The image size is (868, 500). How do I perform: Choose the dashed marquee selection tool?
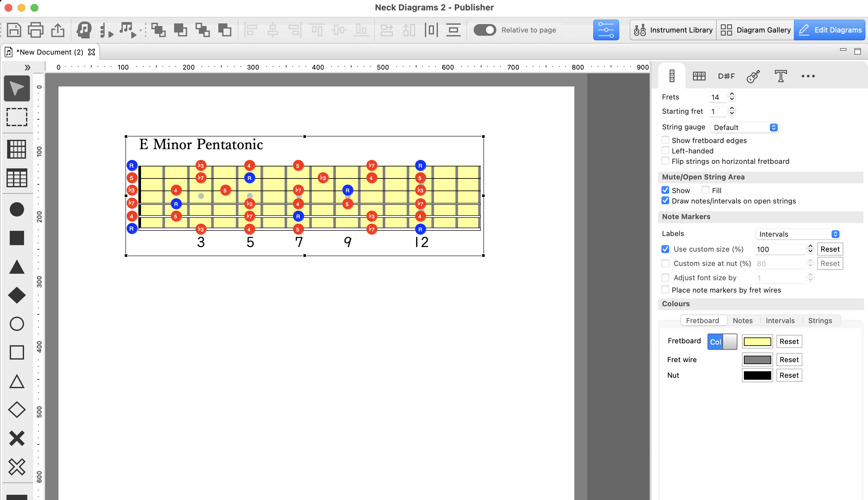tap(17, 117)
